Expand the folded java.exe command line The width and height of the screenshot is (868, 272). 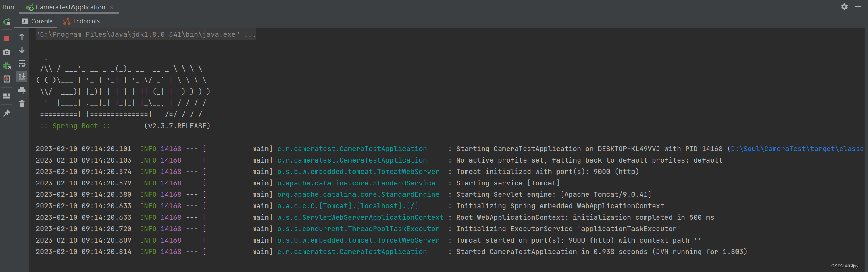(x=146, y=35)
